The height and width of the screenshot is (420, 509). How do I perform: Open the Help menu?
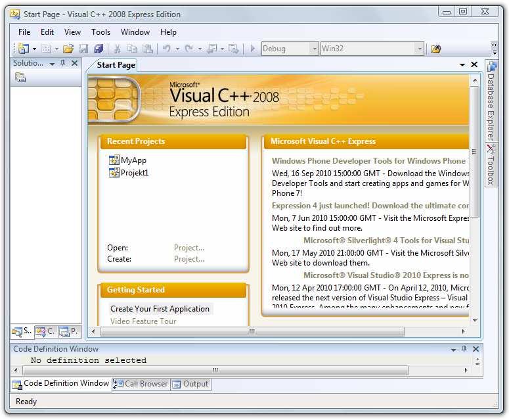click(x=168, y=32)
